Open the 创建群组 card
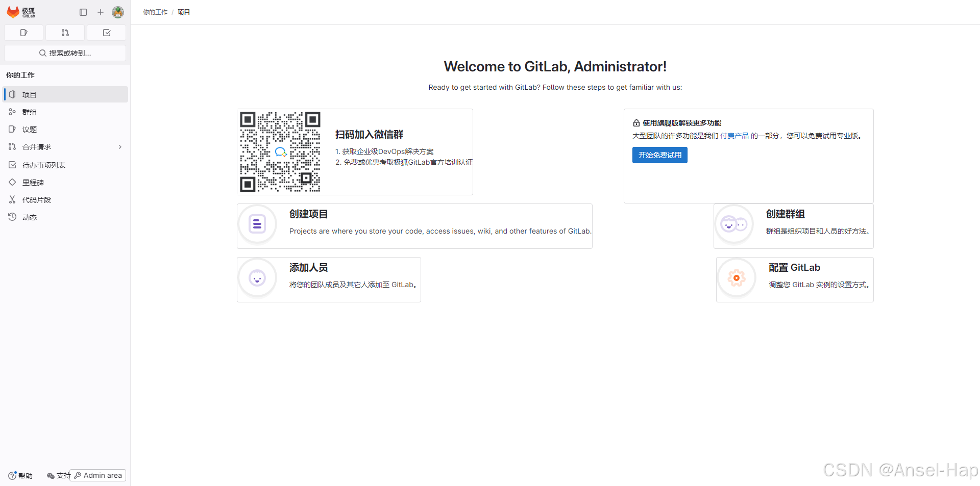980x486 pixels. click(794, 226)
